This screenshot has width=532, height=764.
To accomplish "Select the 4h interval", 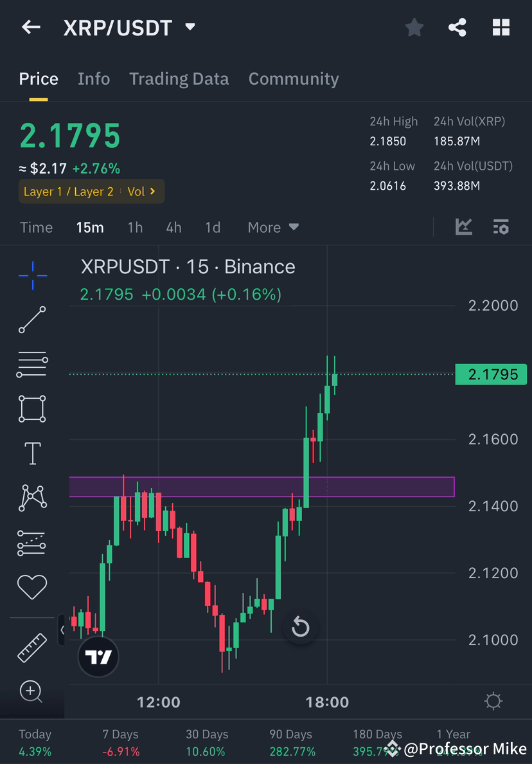I will [x=173, y=228].
